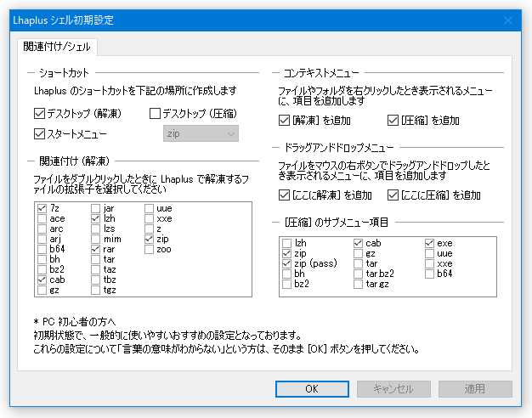Check gz in association list
This screenshot has height=418, width=532.
click(42, 290)
